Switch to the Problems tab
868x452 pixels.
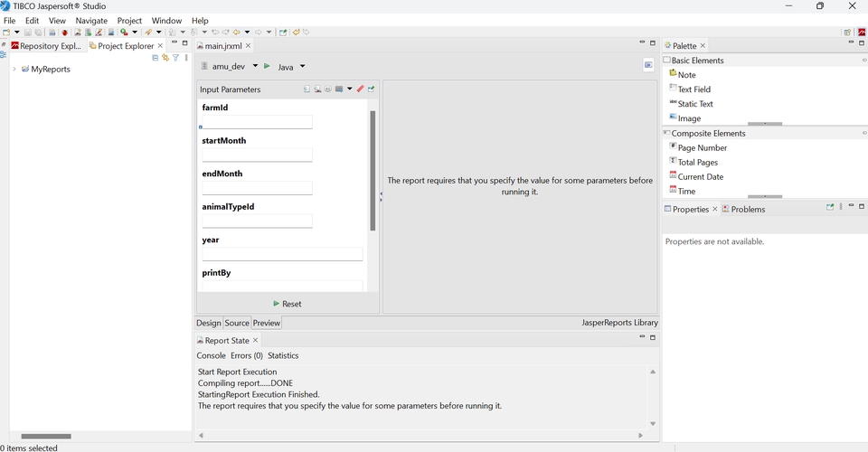(x=743, y=209)
